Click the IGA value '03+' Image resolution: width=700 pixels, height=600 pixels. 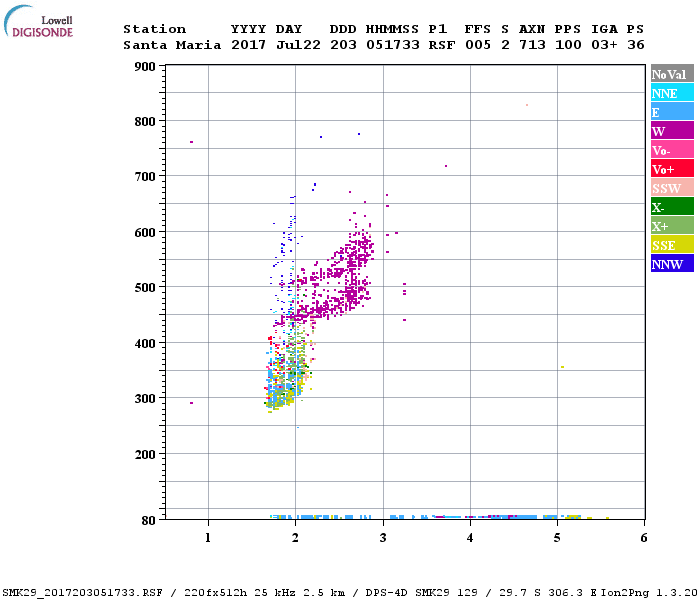tap(604, 45)
